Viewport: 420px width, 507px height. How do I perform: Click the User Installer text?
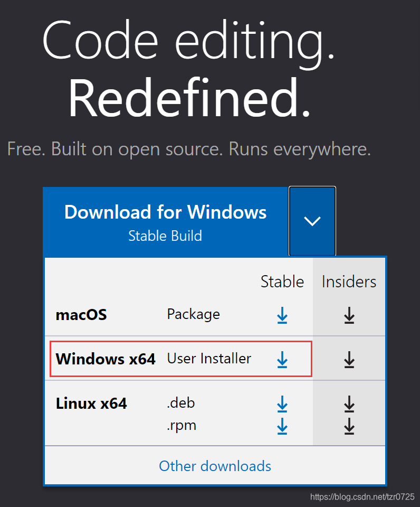(209, 359)
